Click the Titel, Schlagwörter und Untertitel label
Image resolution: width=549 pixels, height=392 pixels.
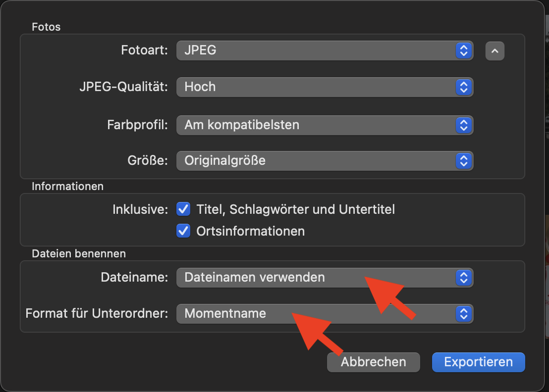[295, 210]
